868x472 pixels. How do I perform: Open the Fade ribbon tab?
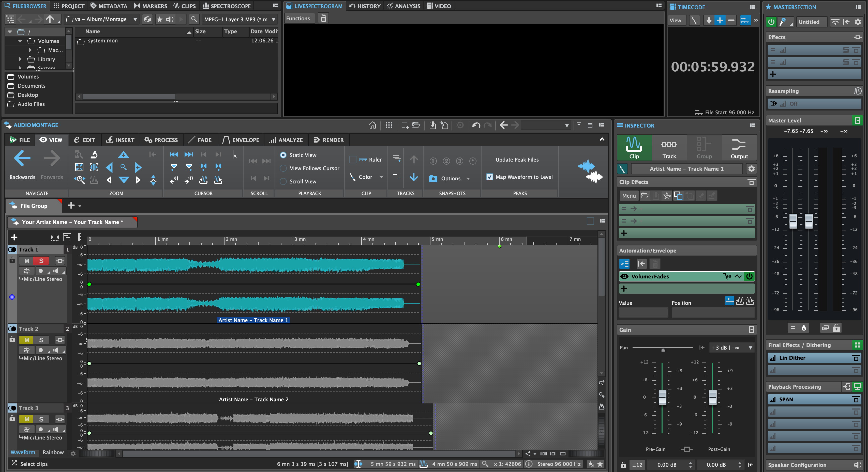pyautogui.click(x=200, y=140)
